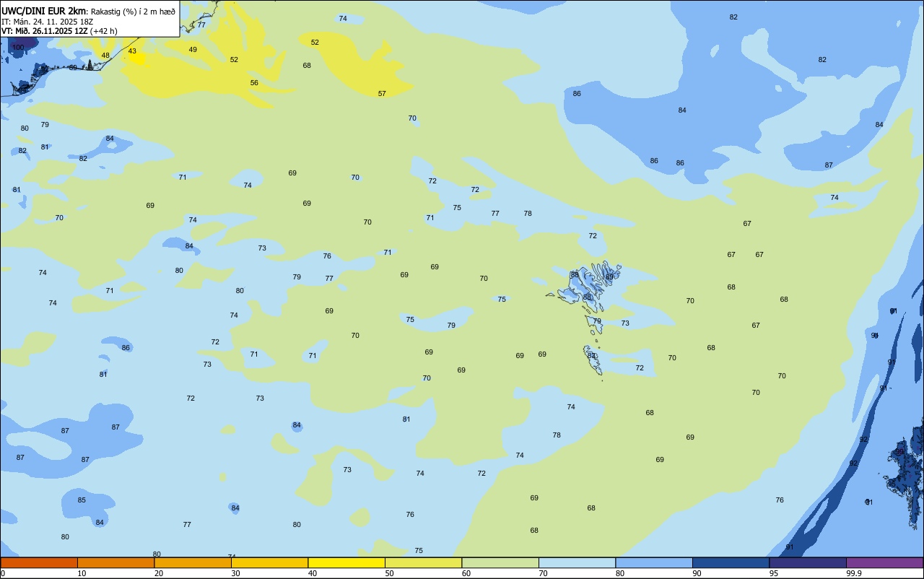924x579 pixels.
Task: Click the 20–30 amber legend swatch
Action: coord(193,562)
